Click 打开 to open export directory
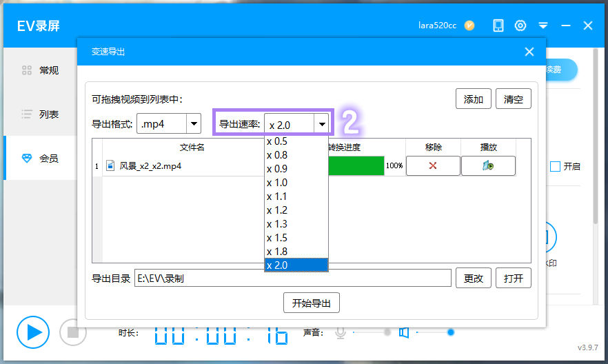 pos(514,279)
